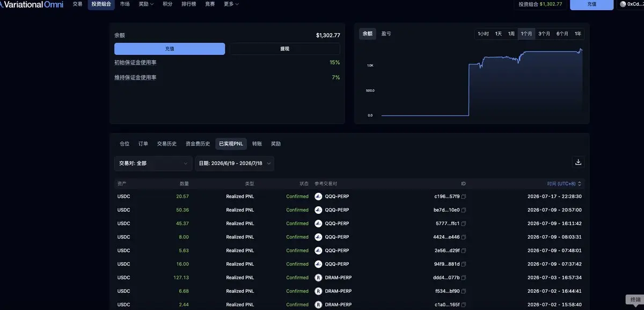Click the 数量 column header
Image resolution: width=644 pixels, height=310 pixels.
tap(184, 184)
